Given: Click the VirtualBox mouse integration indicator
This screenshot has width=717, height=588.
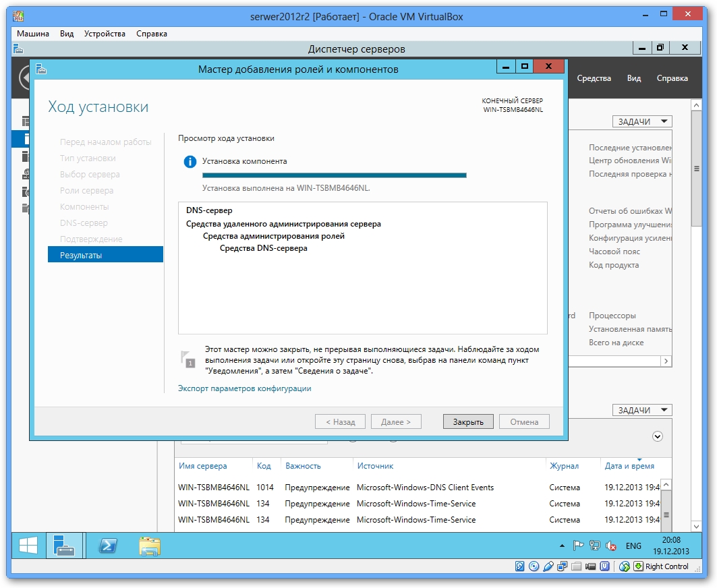Looking at the screenshot, I should 624,566.
